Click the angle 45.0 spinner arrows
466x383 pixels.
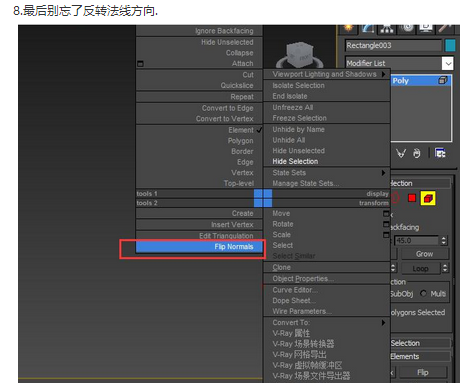pyautogui.click(x=443, y=240)
